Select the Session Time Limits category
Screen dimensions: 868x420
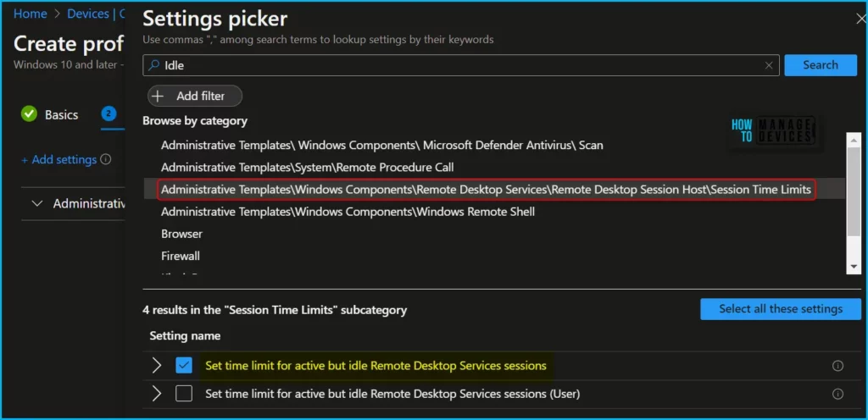(x=486, y=190)
